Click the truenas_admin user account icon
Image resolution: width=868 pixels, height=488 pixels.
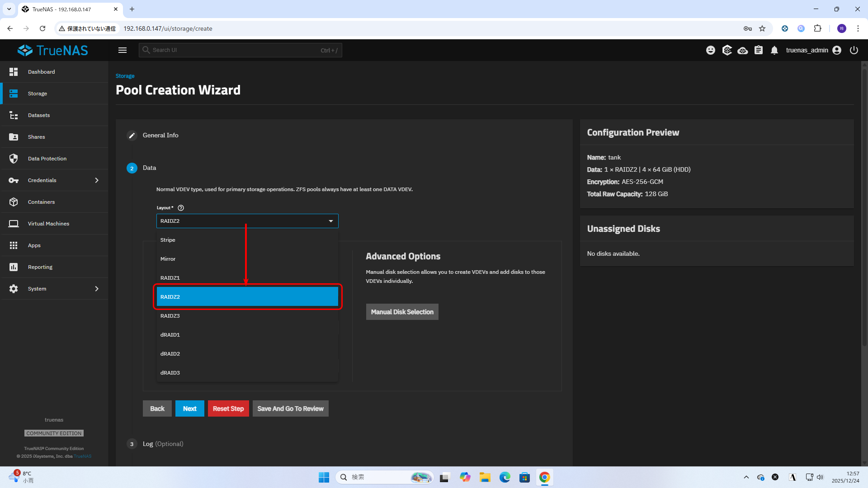(837, 50)
